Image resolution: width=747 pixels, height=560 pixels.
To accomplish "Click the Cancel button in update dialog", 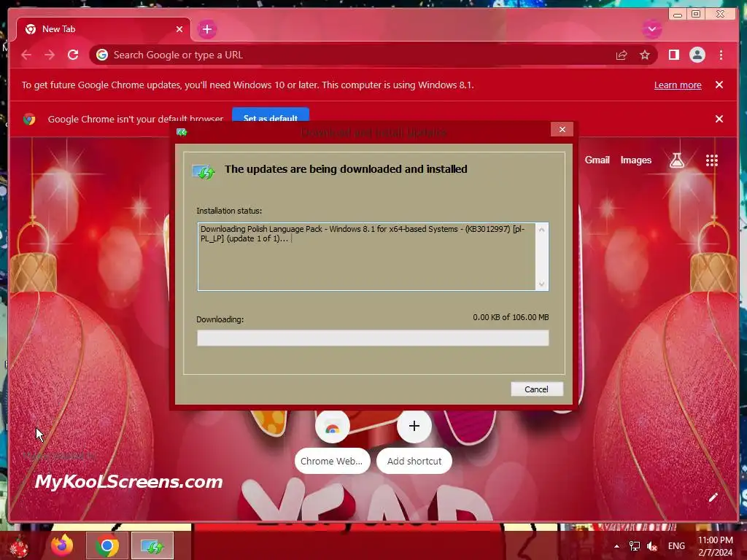I will [x=536, y=389].
